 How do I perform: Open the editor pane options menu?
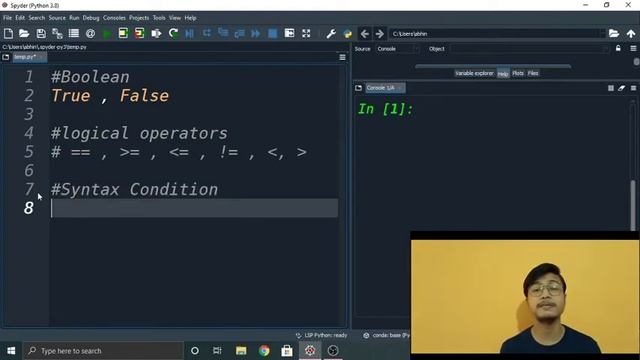click(342, 58)
